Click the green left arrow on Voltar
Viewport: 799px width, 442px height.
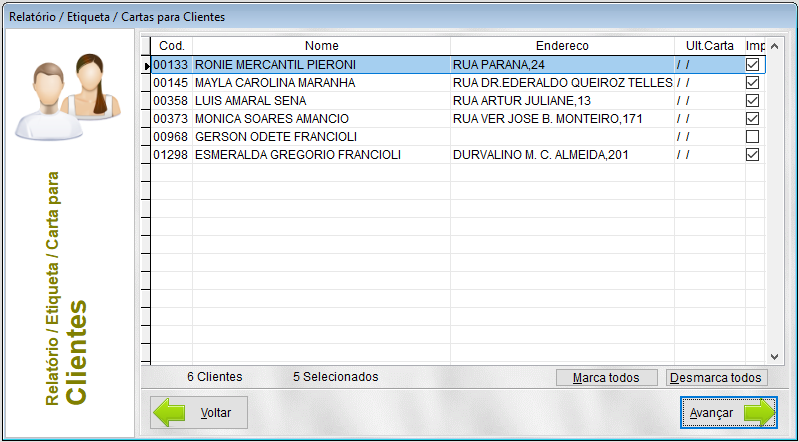click(x=169, y=412)
